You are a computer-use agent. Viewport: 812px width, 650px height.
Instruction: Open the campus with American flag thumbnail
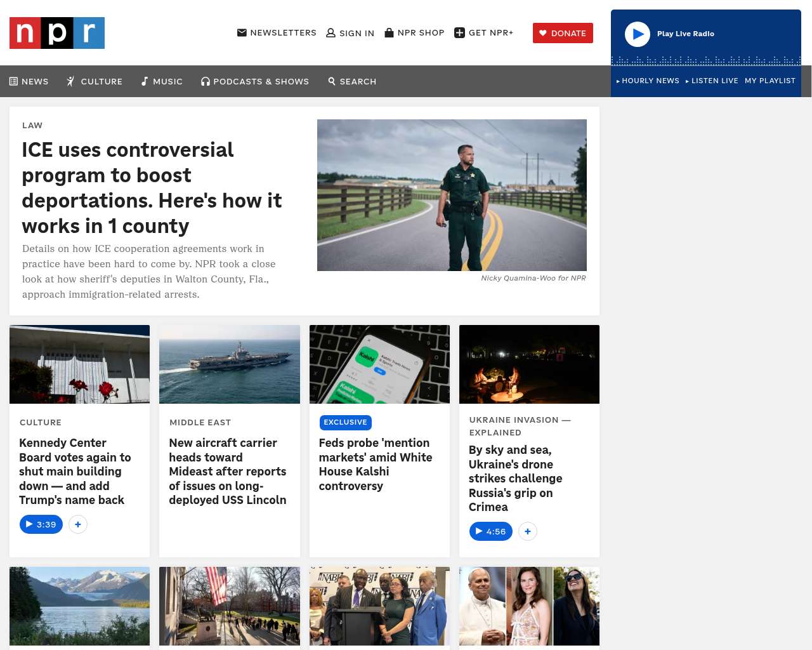tap(230, 606)
